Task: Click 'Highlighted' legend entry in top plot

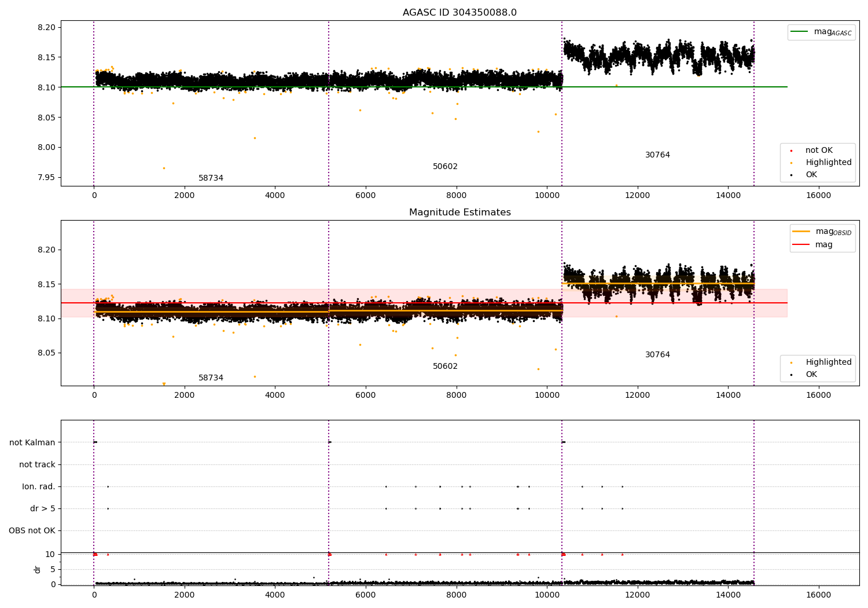Action: [x=821, y=163]
